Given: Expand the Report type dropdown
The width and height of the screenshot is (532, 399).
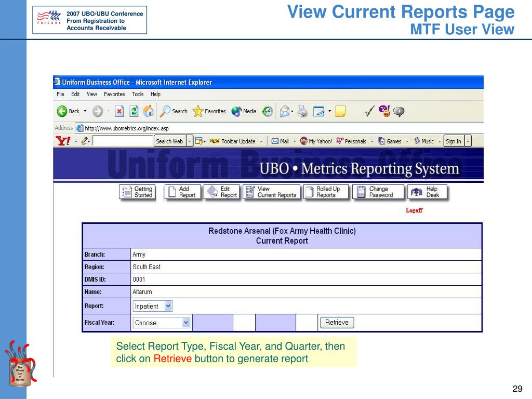Looking at the screenshot, I should [x=168, y=306].
